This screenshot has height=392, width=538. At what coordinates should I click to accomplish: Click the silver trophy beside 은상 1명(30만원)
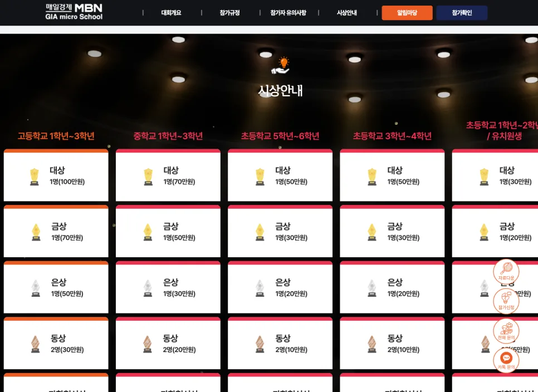pos(148,288)
